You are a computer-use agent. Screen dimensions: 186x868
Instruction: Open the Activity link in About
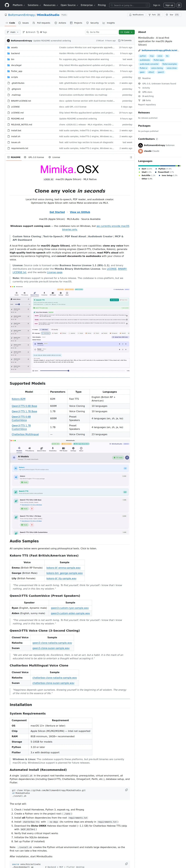(x=144, y=88)
